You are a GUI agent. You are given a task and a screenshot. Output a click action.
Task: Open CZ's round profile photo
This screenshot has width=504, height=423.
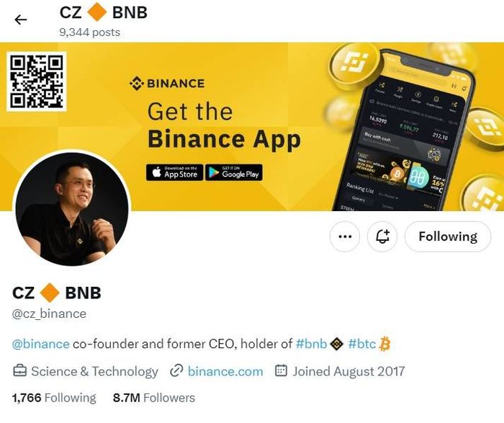coord(72,209)
